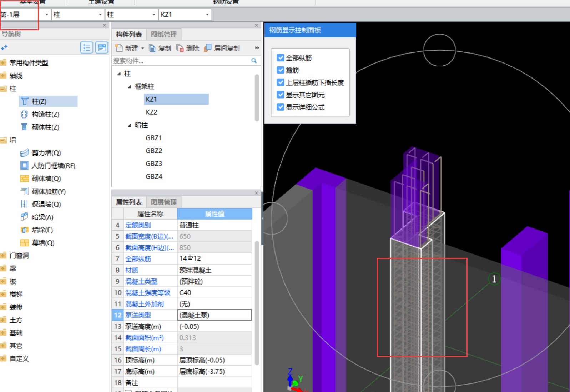Screen dimensions: 570x392
Task: Click the 删除 delete component icon
Action: [x=180, y=48]
